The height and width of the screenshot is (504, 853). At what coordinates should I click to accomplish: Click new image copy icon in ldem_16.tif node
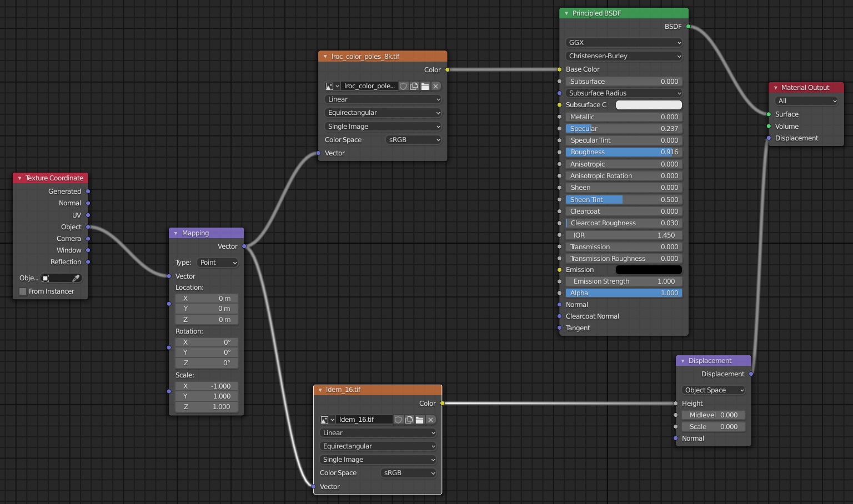(x=409, y=420)
